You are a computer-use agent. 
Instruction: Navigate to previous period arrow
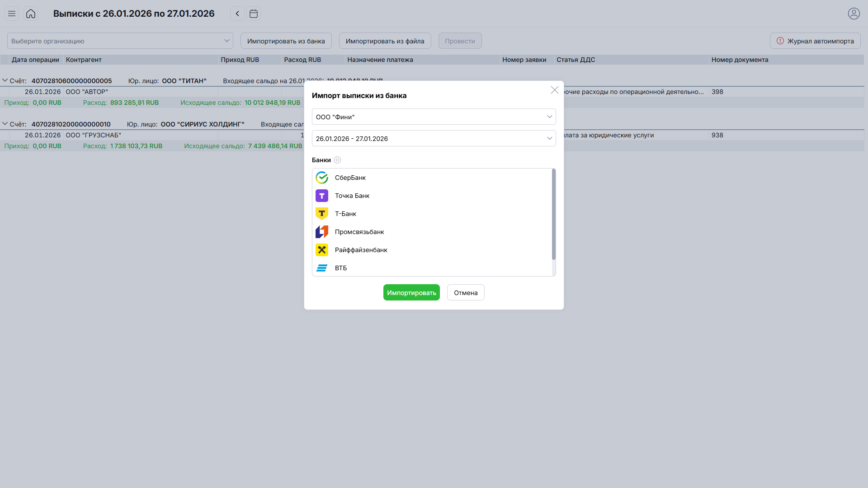point(237,14)
